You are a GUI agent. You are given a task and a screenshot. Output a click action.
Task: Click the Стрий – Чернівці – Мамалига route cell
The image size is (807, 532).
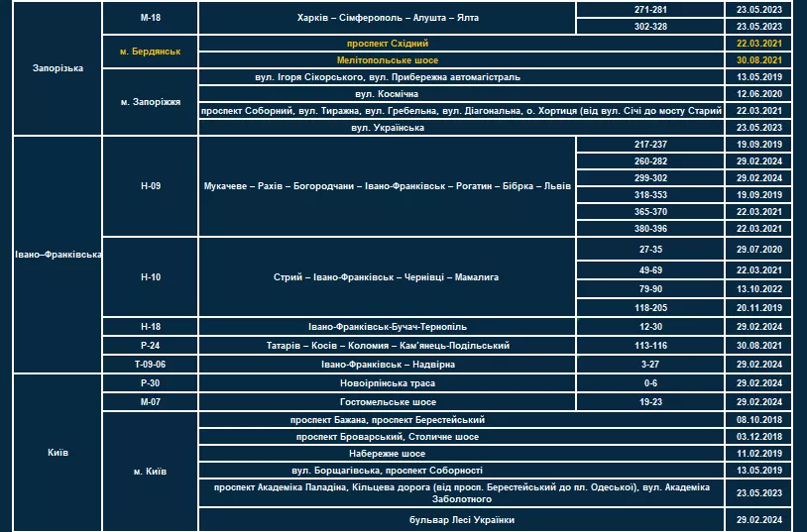tap(388, 277)
